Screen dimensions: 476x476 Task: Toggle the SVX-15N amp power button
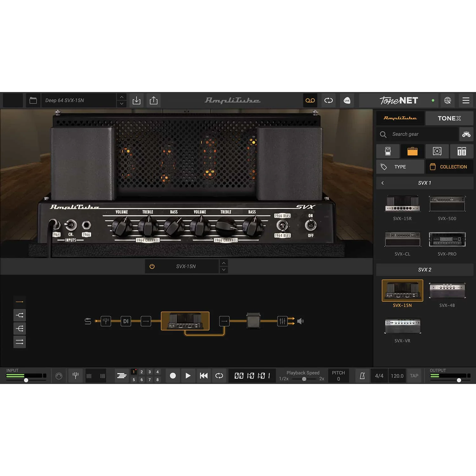[152, 267]
